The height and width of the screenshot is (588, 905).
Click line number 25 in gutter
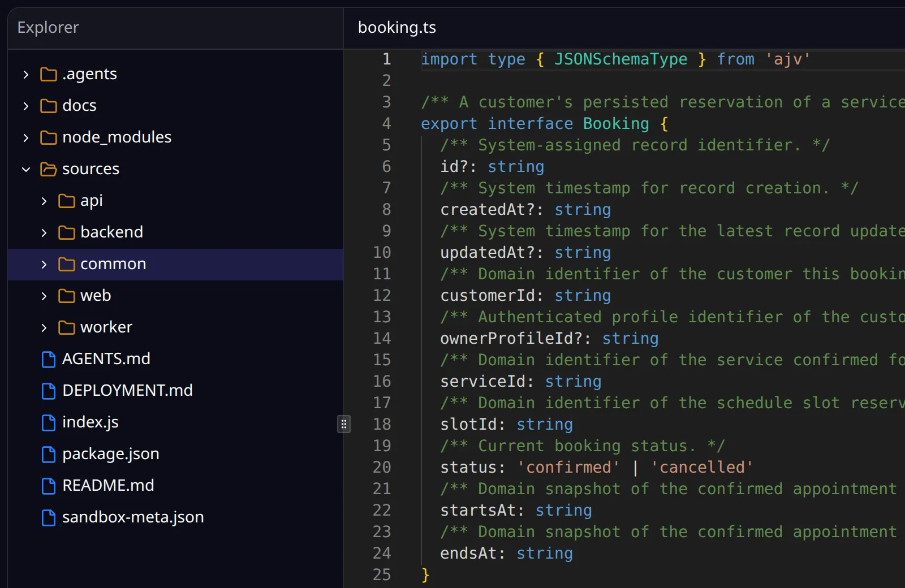tap(382, 574)
